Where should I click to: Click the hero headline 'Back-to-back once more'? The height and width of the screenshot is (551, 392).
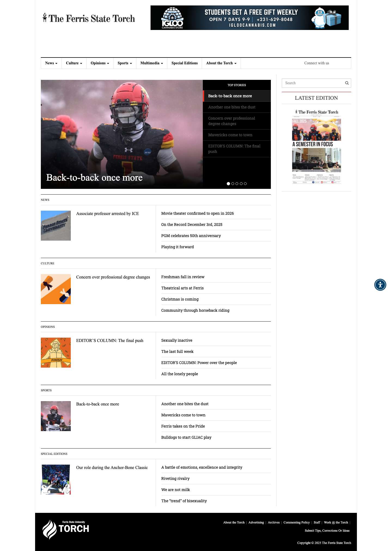(94, 177)
